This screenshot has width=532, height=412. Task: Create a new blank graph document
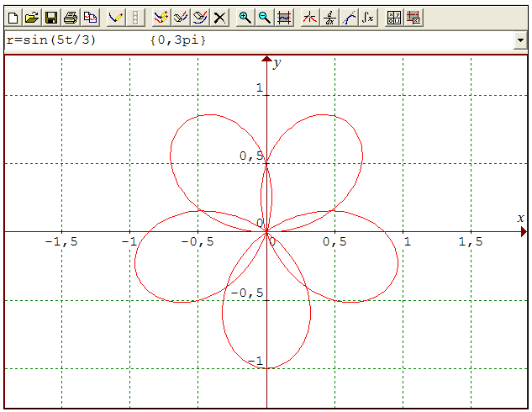pyautogui.click(x=13, y=18)
